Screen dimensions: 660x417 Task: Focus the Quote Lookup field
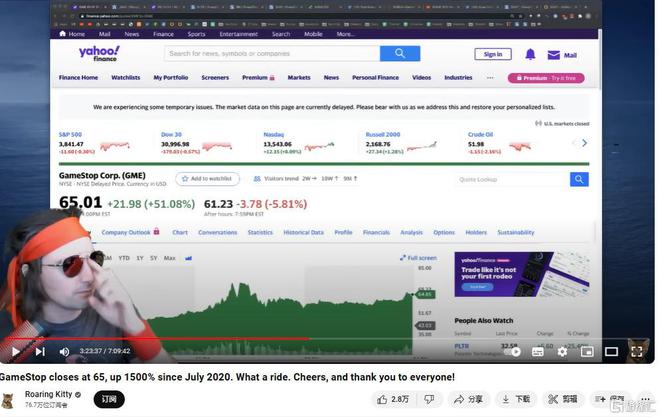click(x=512, y=180)
